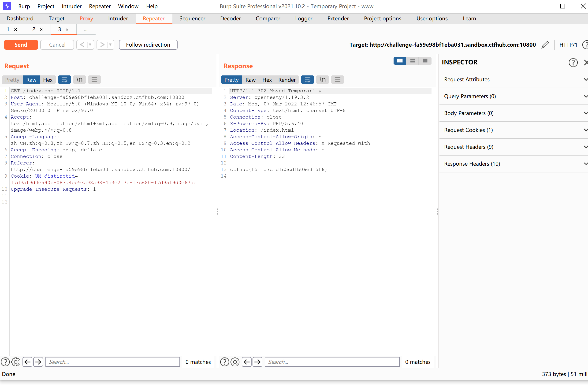This screenshot has width=588, height=387.
Task: Toggle non-printable characters in Request pane
Action: click(x=79, y=80)
